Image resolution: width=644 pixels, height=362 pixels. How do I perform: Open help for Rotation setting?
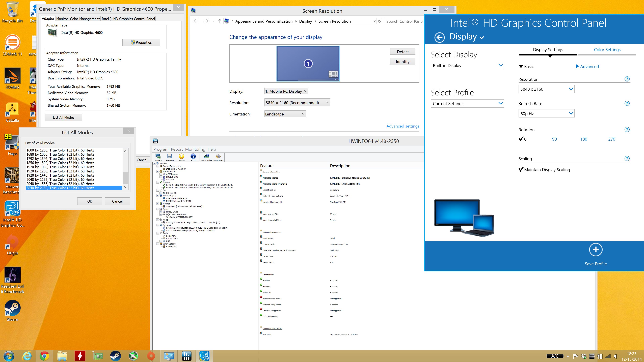627,129
